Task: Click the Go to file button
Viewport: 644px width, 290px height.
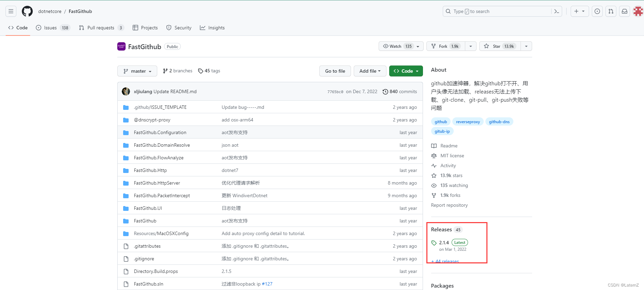Action: pyautogui.click(x=335, y=71)
